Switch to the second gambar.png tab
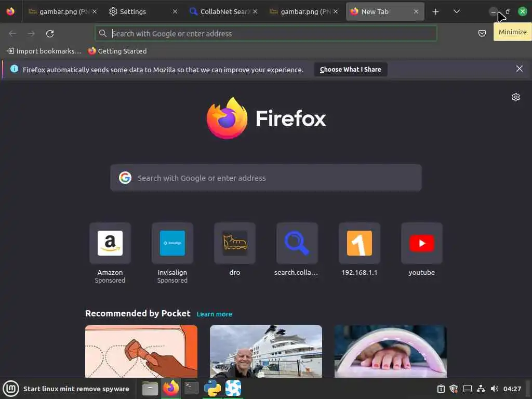Screen dimensions: 532x399 point(303,11)
